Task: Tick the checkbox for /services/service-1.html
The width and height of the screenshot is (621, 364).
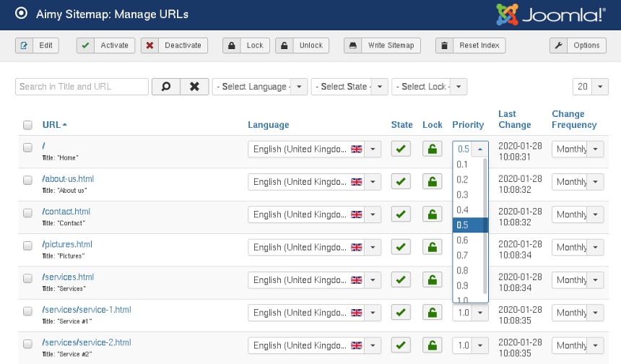Action: (27, 311)
